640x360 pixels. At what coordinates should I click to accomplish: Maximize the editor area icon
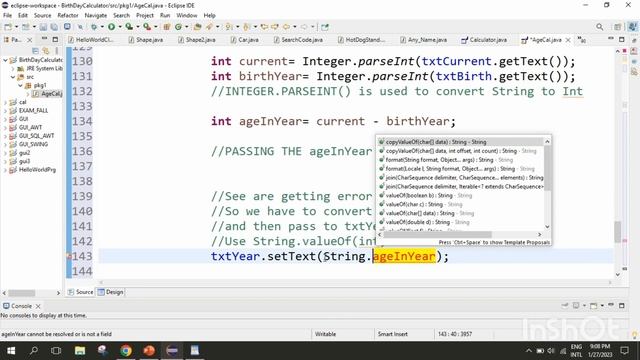click(622, 40)
